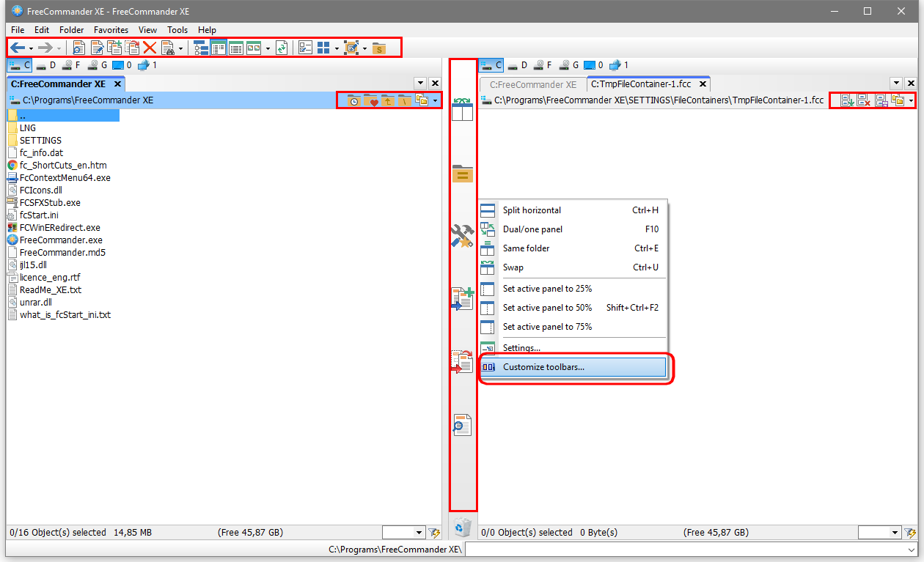Image resolution: width=924 pixels, height=562 pixels.
Task: Toggle the folder tree view button in the toolbar
Action: pos(201,48)
